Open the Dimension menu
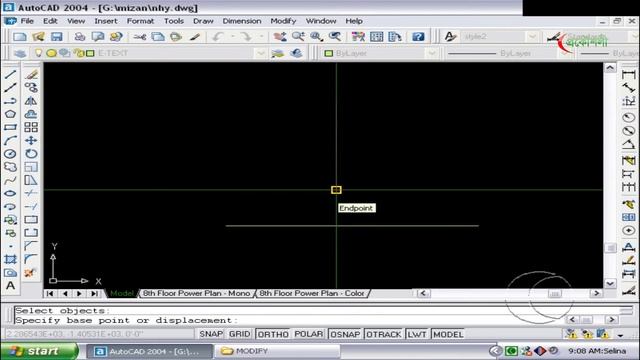This screenshot has width=640, height=360. click(242, 21)
